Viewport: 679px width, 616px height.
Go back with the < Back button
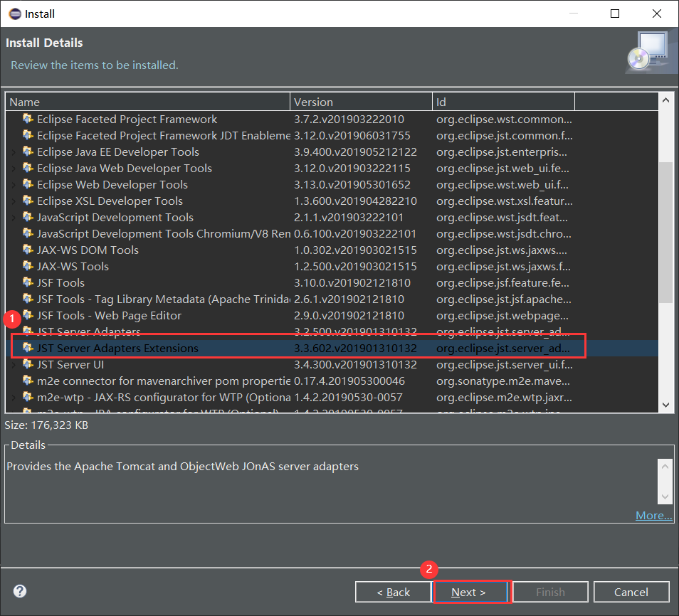tap(393, 592)
